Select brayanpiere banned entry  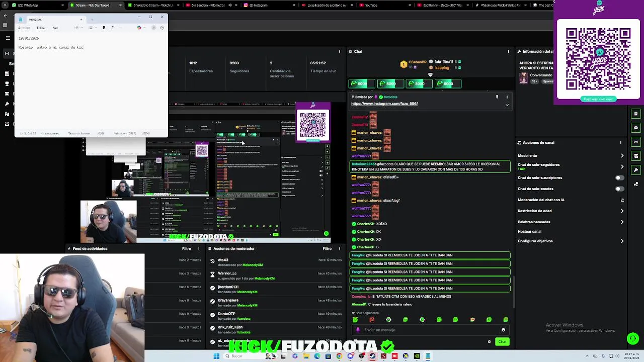pos(276,303)
